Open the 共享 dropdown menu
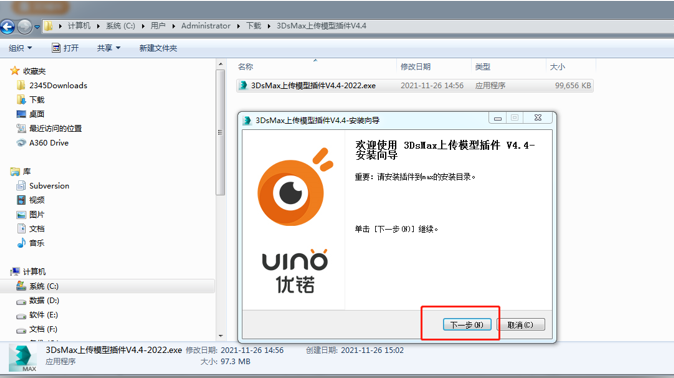The width and height of the screenshot is (674, 378). pyautogui.click(x=108, y=48)
